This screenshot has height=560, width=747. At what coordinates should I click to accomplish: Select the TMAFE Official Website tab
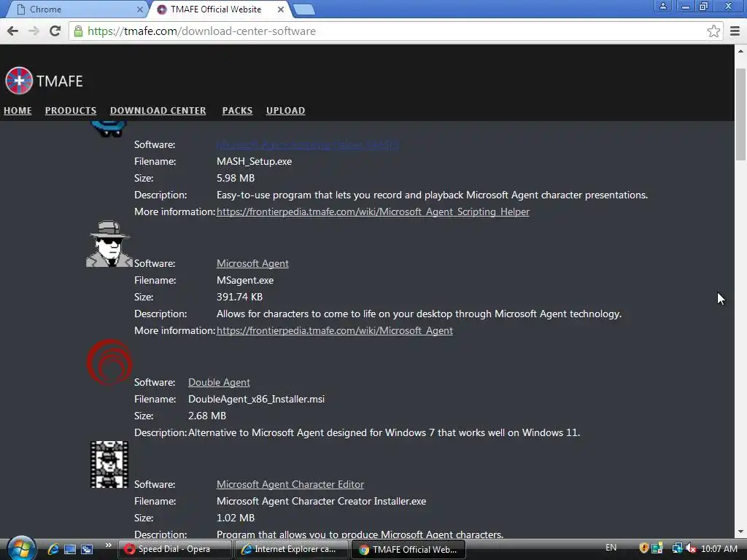219,9
